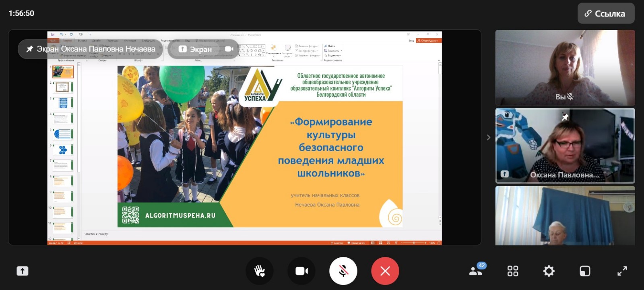
Task: Click Найти in PowerPoint editing group
Action: point(330,46)
